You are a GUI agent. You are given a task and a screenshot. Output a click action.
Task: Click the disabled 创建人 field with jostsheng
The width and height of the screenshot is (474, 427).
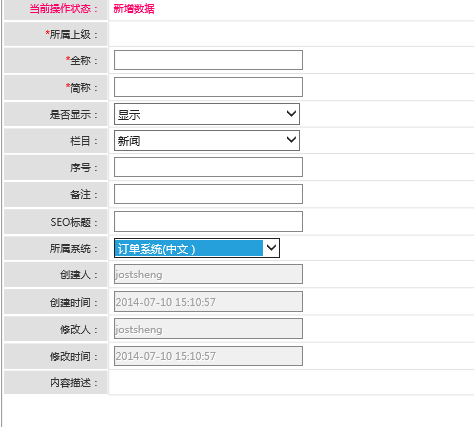tap(208, 274)
